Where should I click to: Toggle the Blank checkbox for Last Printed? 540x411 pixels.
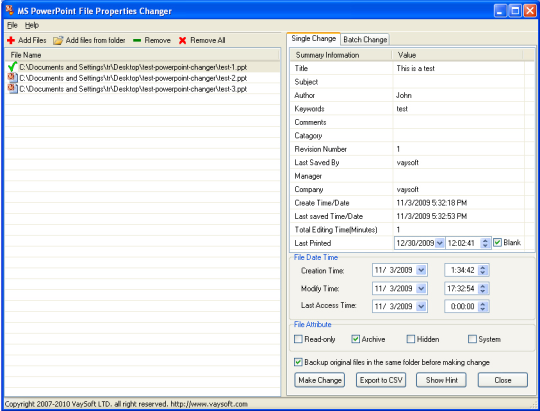(497, 243)
